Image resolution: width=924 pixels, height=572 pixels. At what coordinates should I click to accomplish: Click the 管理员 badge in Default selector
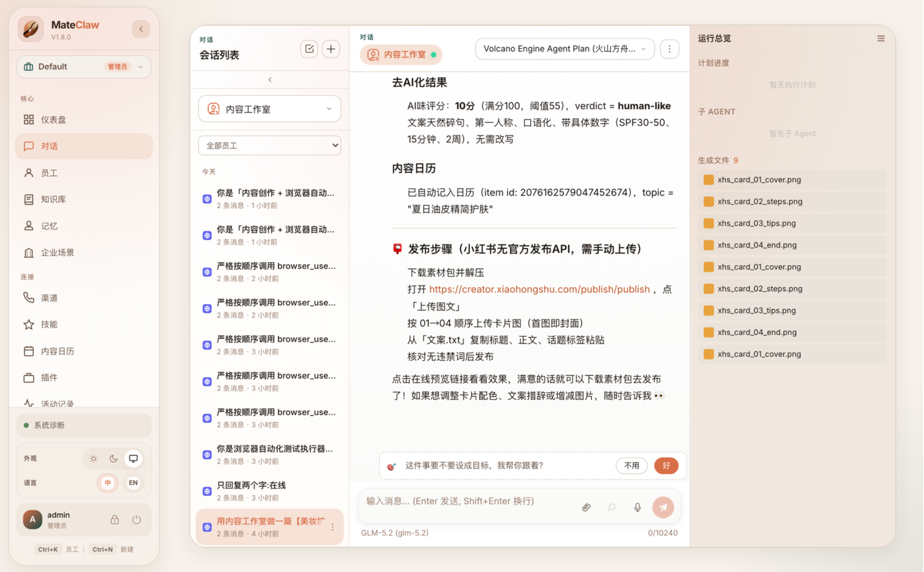(x=117, y=66)
